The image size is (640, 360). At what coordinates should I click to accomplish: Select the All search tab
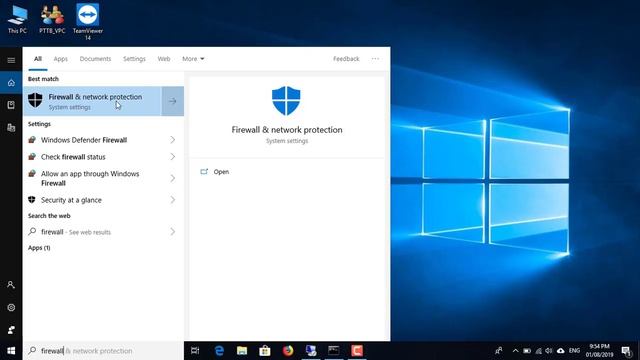coord(38,59)
